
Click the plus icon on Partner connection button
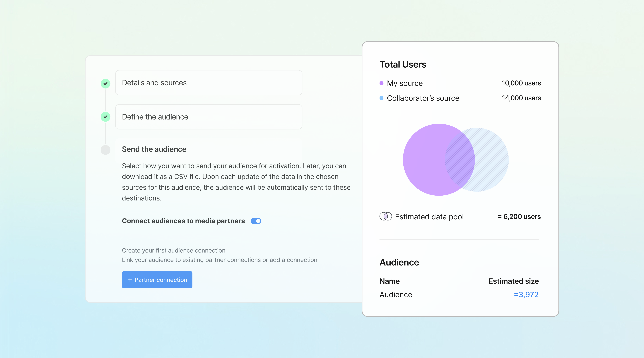tap(130, 280)
